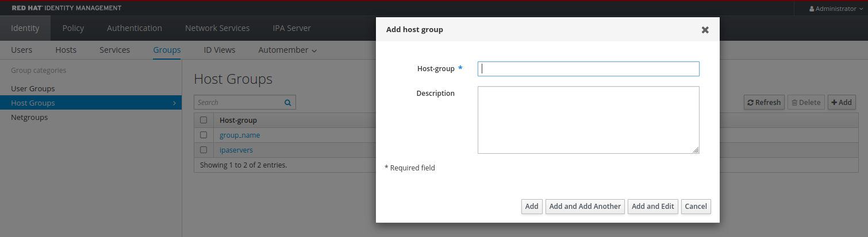The width and height of the screenshot is (868, 237).
Task: Click the Cancel button in dialog
Action: click(x=696, y=207)
